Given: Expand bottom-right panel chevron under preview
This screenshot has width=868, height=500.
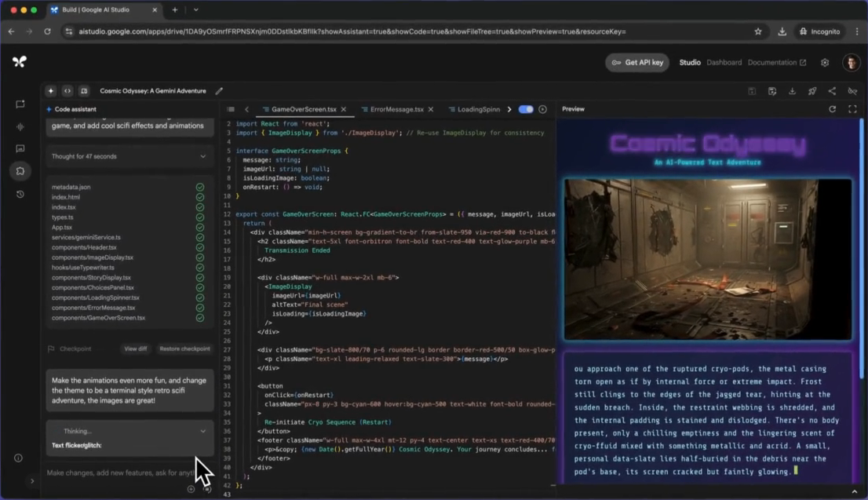Looking at the screenshot, I should (854, 491).
